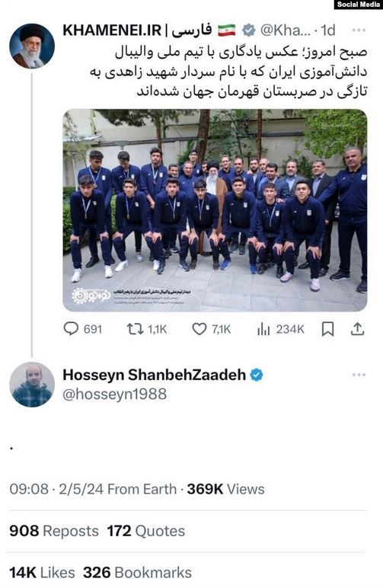Click the 09:08 · 2/5/24 post timestamp
Screen dimensions: 383x588
pyautogui.click(x=56, y=489)
